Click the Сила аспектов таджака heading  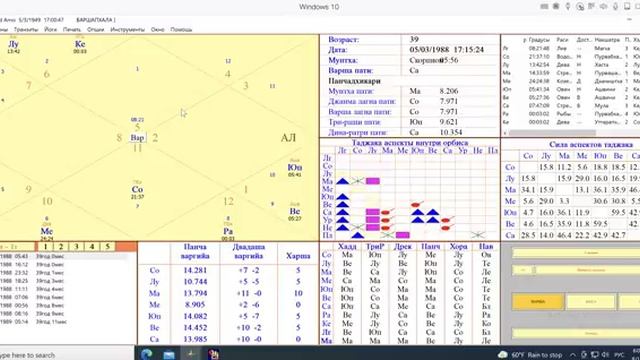coord(591,144)
